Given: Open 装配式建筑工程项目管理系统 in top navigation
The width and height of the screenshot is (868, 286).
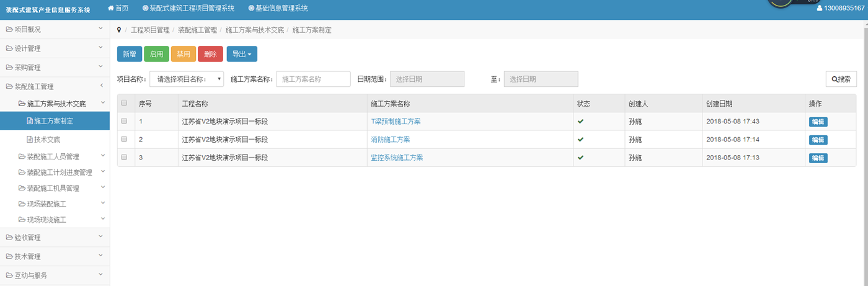Looking at the screenshot, I should coord(188,9).
